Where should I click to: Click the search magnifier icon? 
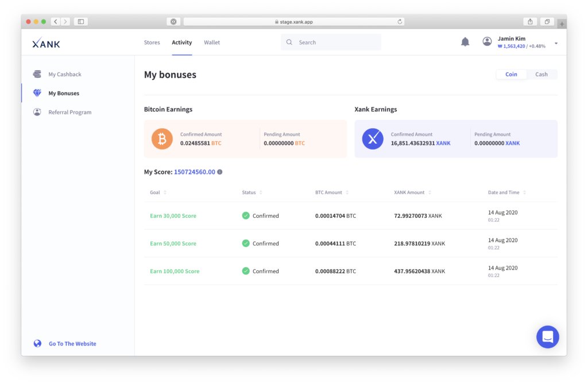click(x=289, y=43)
